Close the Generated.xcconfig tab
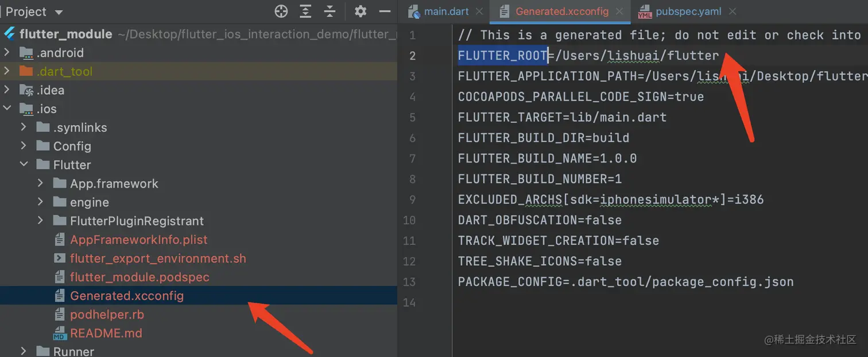Viewport: 868px width, 357px height. (619, 11)
